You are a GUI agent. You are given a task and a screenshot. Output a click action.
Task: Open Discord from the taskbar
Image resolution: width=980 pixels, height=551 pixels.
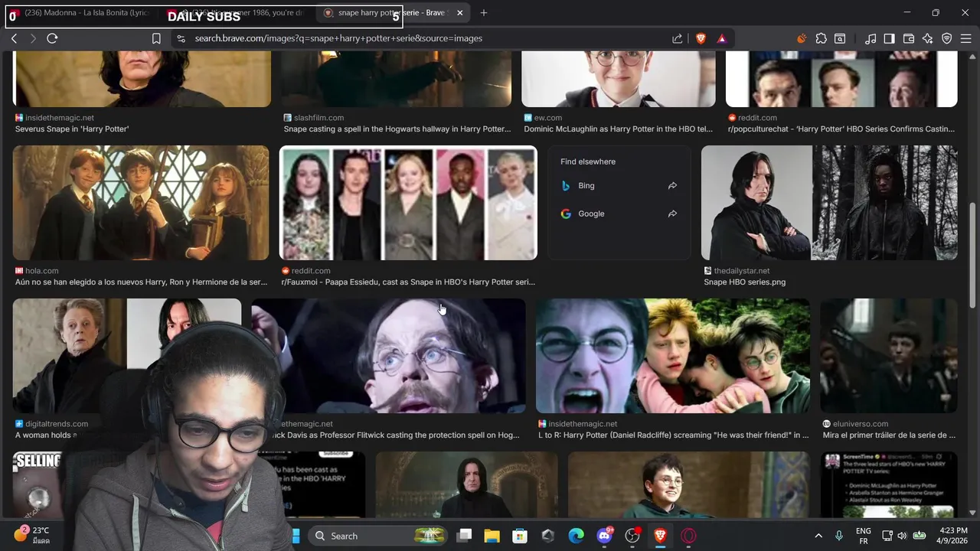click(604, 536)
